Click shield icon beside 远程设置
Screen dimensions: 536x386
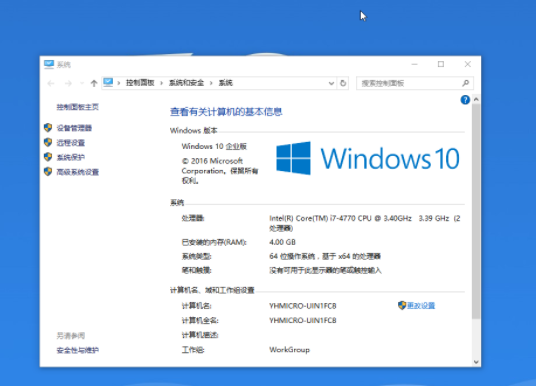point(48,142)
